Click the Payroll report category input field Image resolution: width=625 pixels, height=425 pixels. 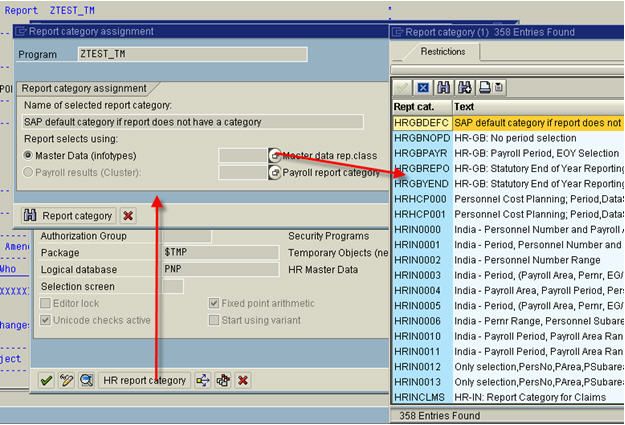tap(243, 172)
